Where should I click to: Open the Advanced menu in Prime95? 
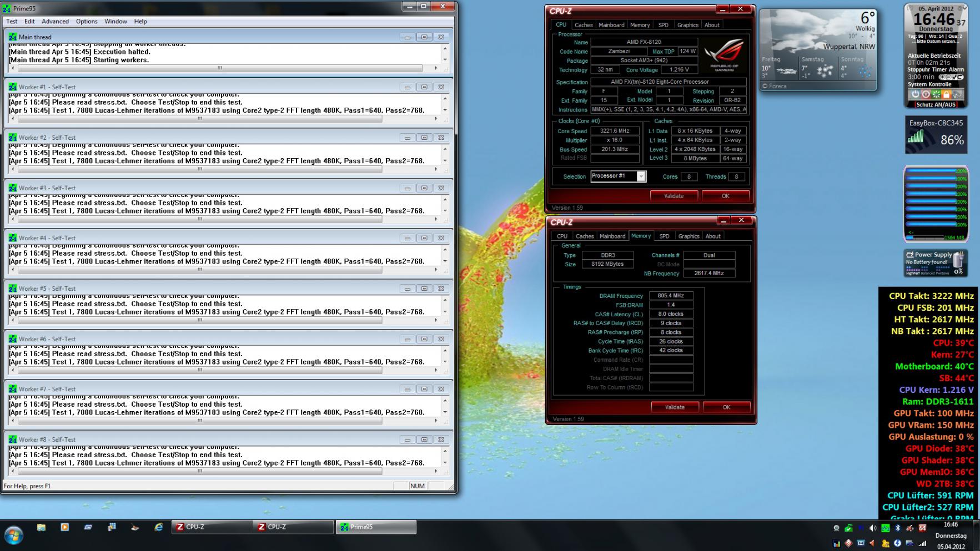click(x=56, y=21)
